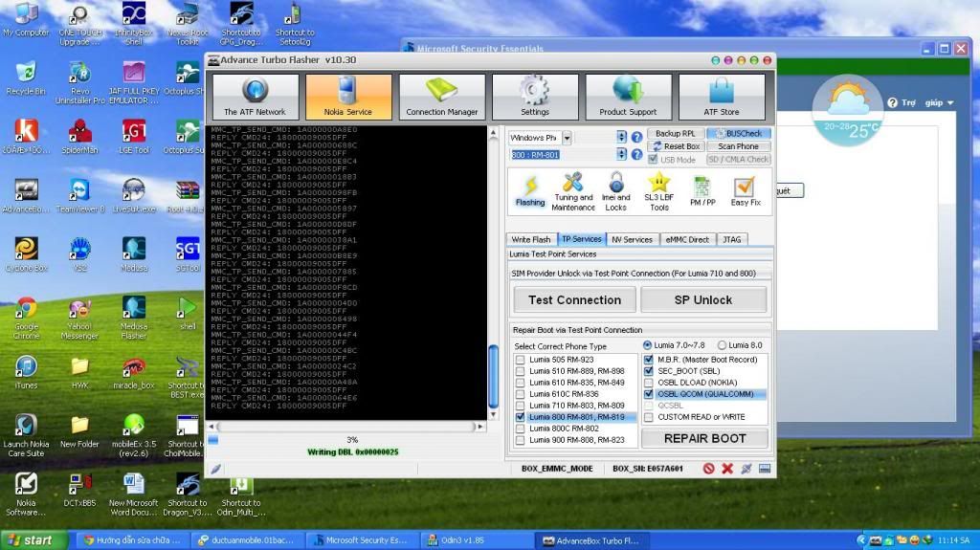Select the Cyclone Box desktop icon
980x550 pixels.
click(26, 254)
